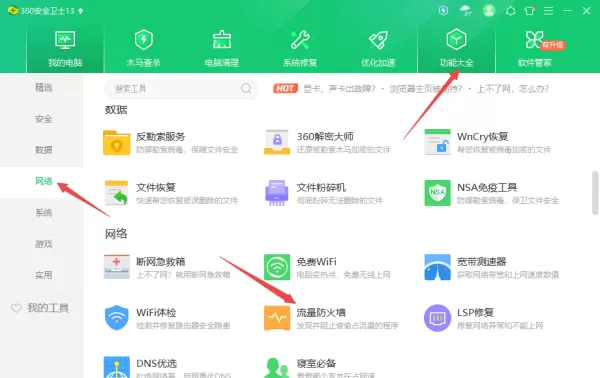600x378 pixels.
Task: Select 系统 category in sidebar
Action: pyautogui.click(x=43, y=212)
